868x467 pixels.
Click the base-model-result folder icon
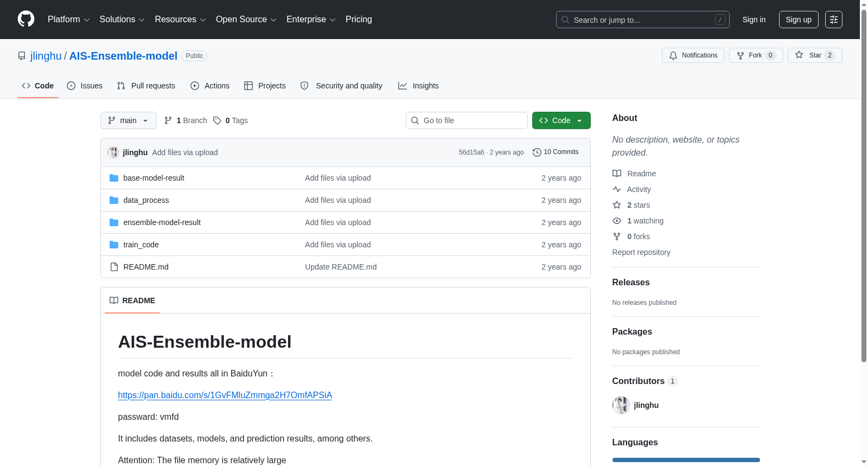114,178
